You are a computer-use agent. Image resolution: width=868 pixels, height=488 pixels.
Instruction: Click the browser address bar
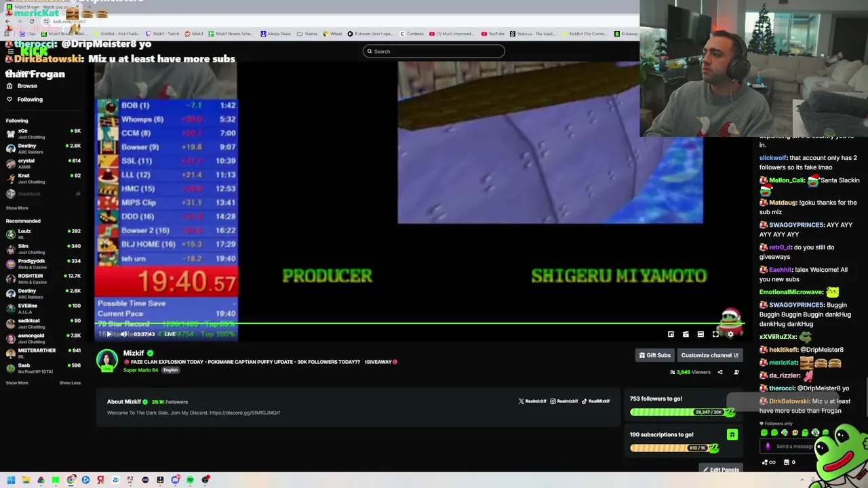(x=339, y=22)
